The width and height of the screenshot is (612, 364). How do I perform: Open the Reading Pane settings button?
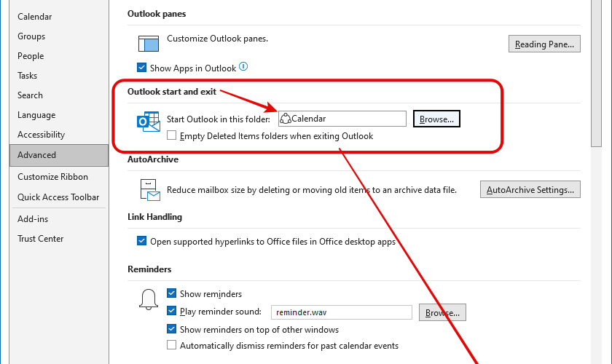tap(544, 44)
